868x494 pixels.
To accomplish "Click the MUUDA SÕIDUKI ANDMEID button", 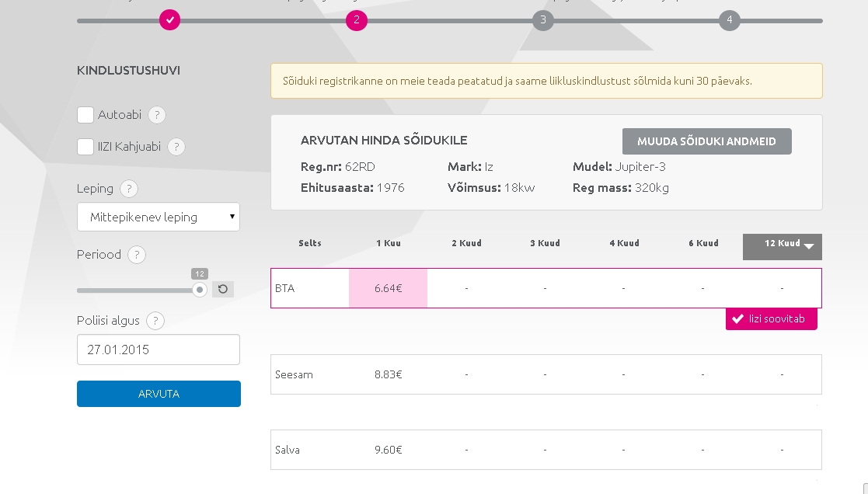I will click(706, 142).
